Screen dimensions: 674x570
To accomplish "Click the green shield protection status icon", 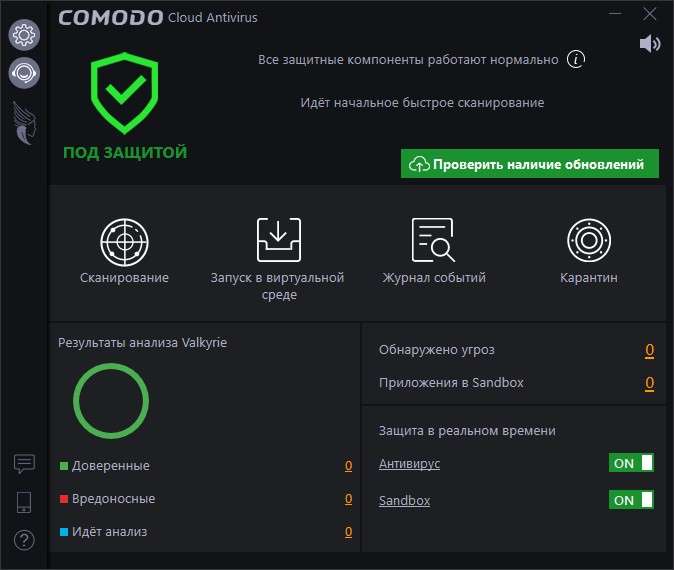I will pyautogui.click(x=125, y=93).
